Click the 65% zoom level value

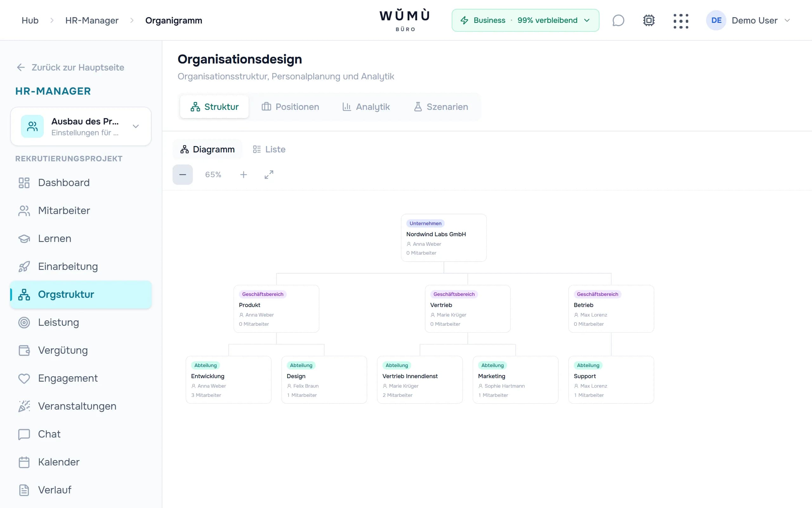213,175
